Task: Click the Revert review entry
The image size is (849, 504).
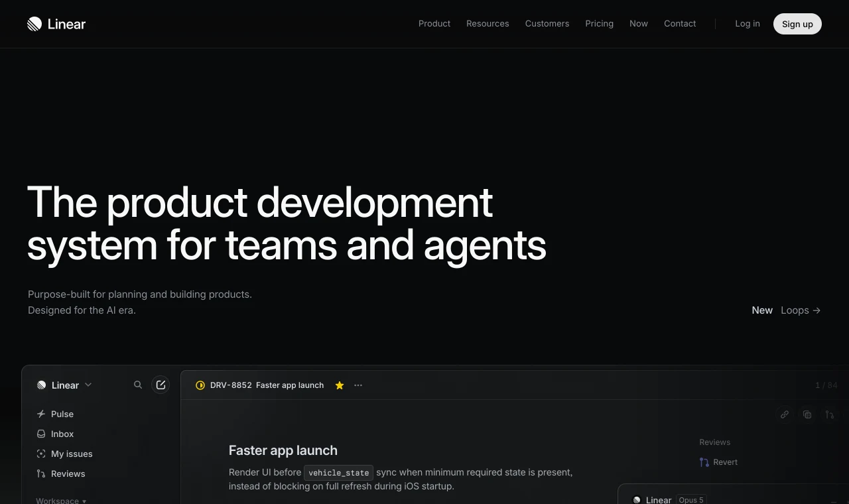Action: (x=718, y=462)
